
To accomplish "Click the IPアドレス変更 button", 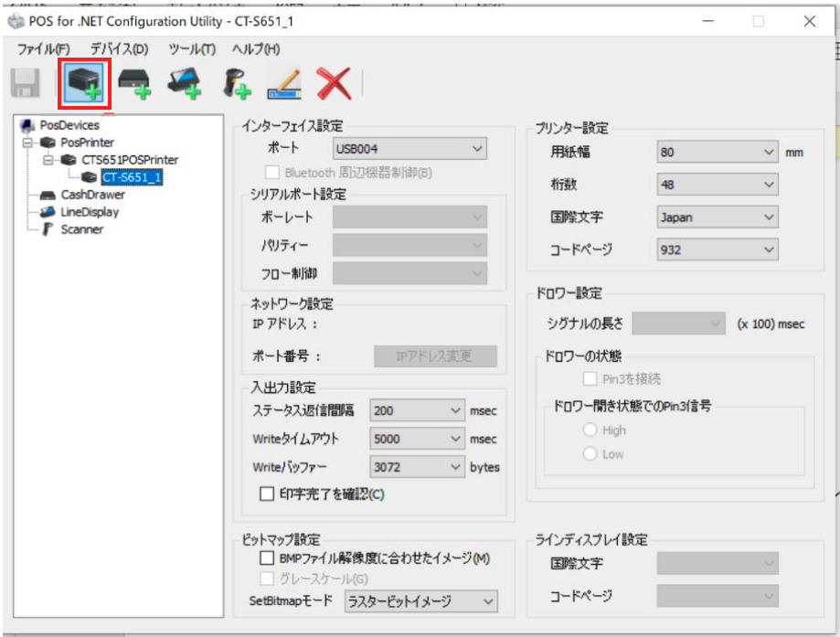I will point(435,356).
